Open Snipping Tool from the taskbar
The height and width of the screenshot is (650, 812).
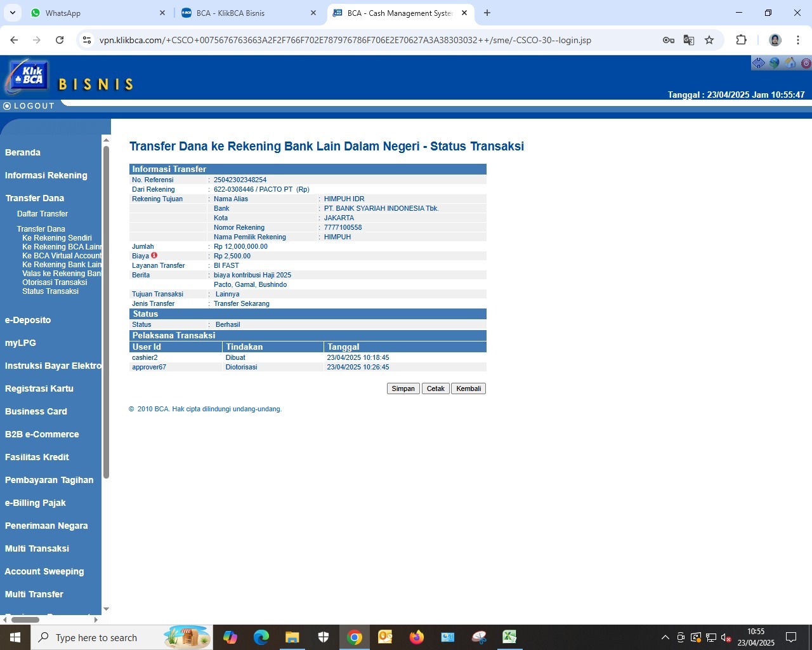click(479, 637)
